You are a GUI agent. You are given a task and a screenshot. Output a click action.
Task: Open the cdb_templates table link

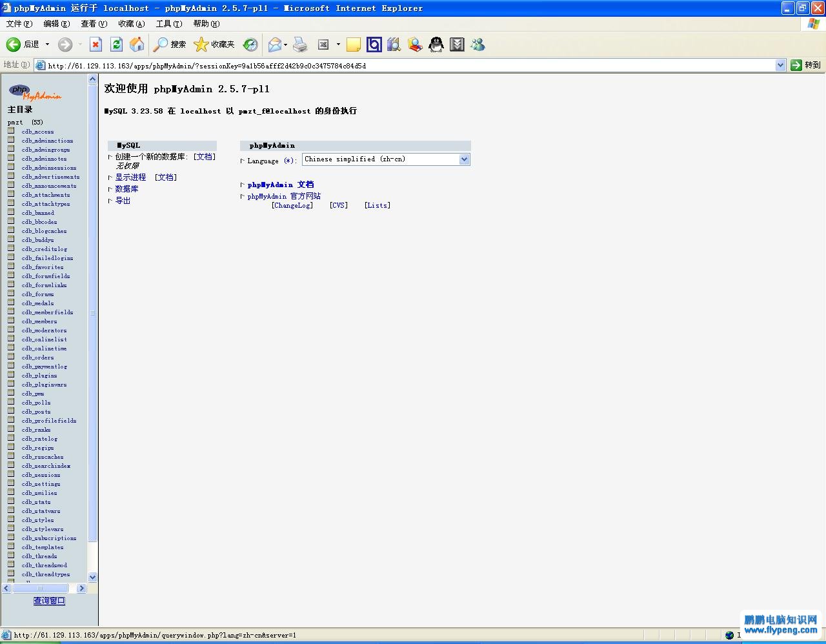(43, 547)
